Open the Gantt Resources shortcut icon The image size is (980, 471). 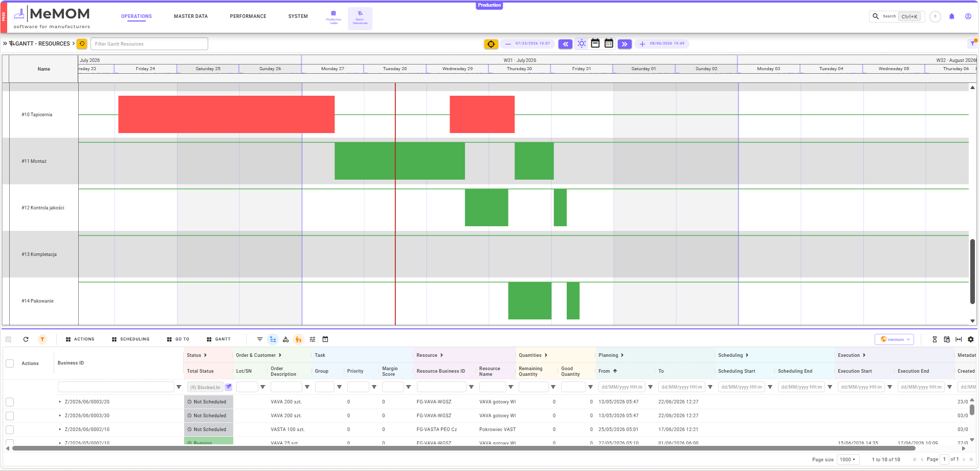tap(360, 18)
